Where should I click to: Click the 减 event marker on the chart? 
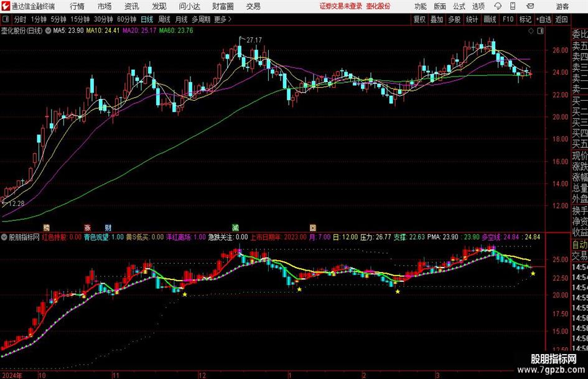[235, 227]
